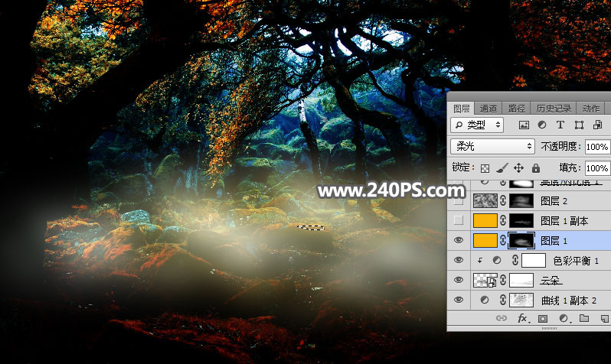
Task: Hide the 图层 1 layer
Action: tap(459, 240)
